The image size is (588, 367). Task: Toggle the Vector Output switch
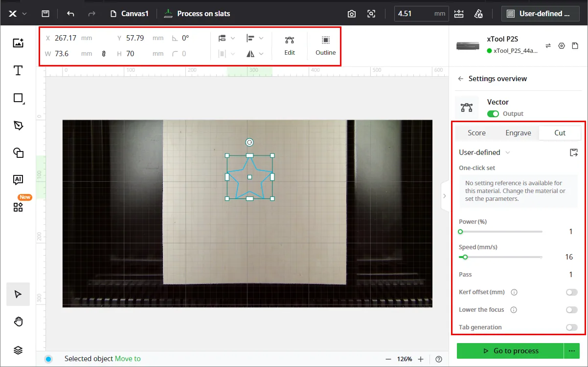coord(493,114)
